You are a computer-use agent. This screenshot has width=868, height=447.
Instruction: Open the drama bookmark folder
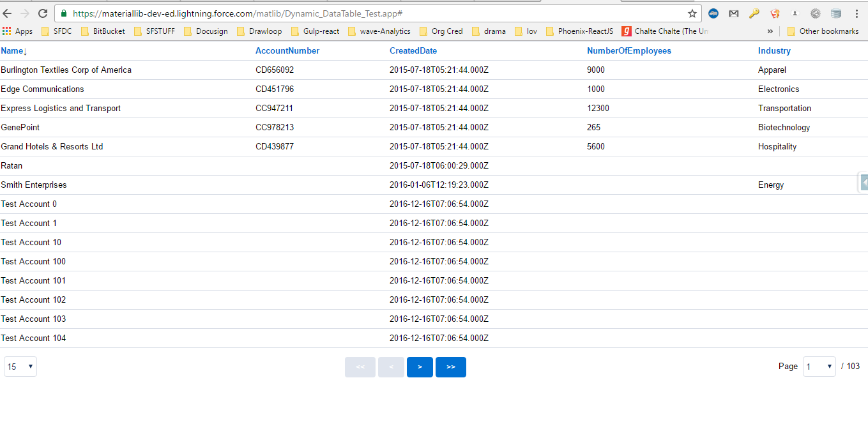coord(489,31)
